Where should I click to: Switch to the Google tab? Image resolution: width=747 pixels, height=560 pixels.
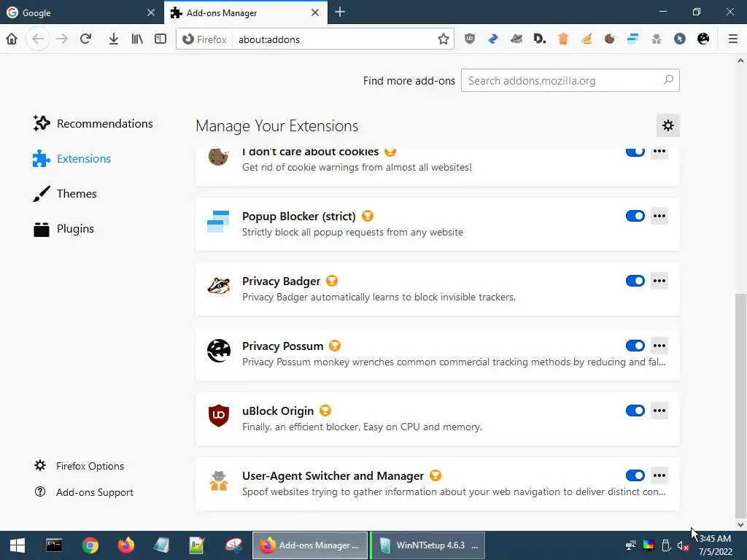click(x=81, y=12)
